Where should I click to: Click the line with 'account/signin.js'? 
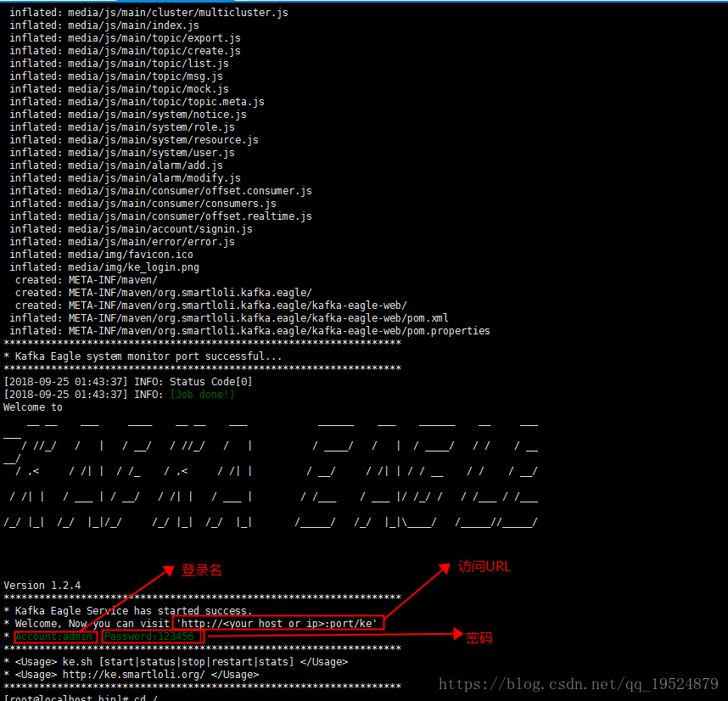[x=131, y=229]
